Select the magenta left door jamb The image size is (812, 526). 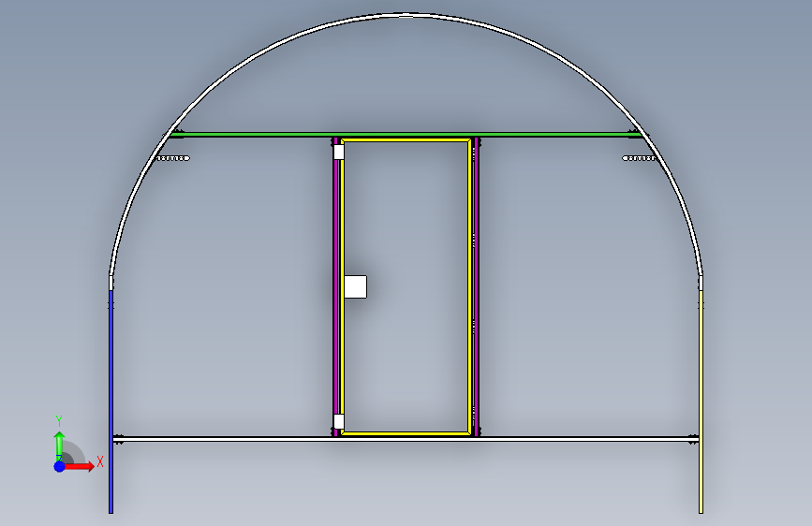coord(336,286)
